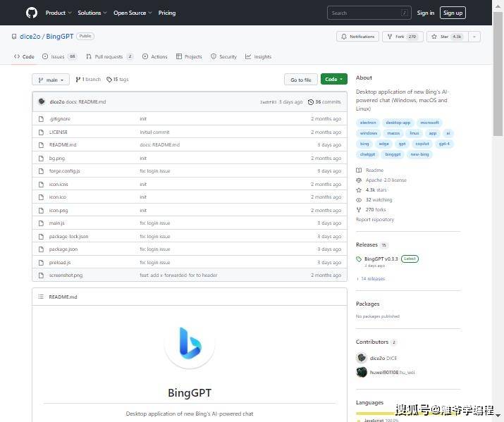Open the Issues tab
The image size is (504, 422).
pyautogui.click(x=59, y=56)
